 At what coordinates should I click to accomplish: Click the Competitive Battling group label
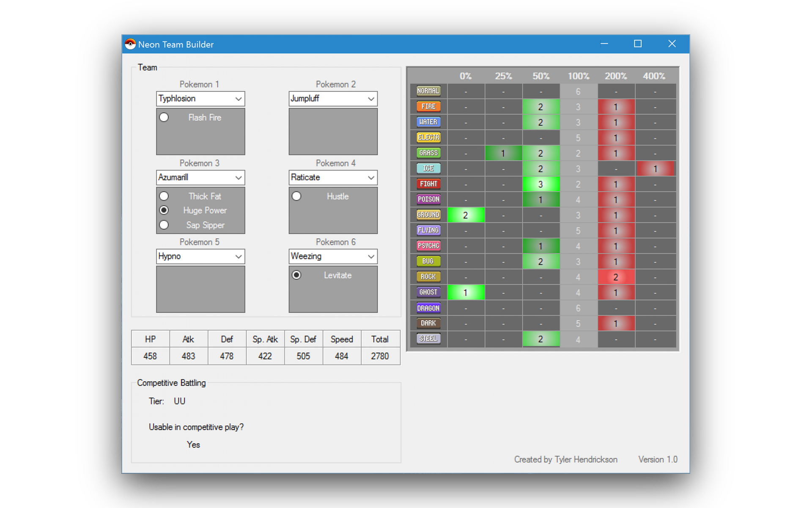[x=171, y=383]
